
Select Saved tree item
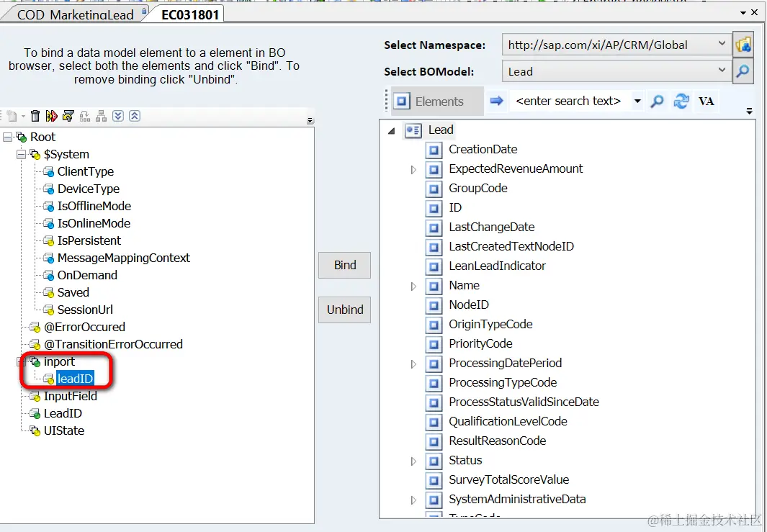(x=73, y=292)
